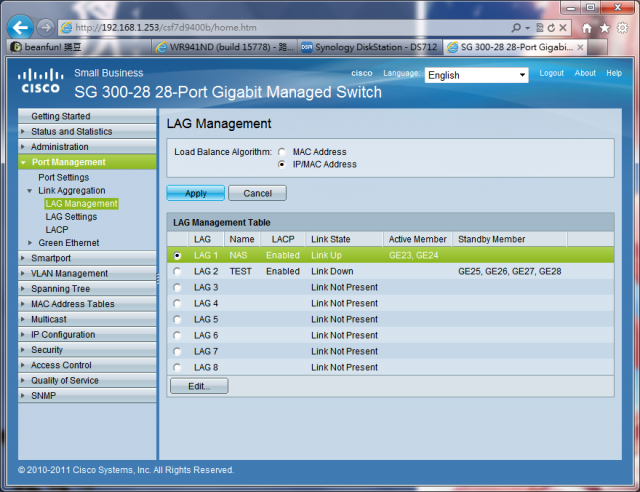Open Getting Started in sidebar
This screenshot has width=640, height=492.
87,116
